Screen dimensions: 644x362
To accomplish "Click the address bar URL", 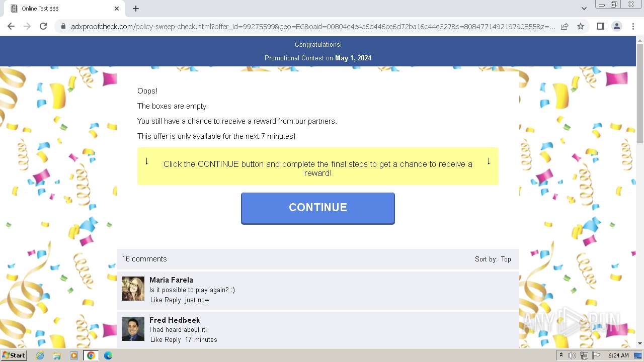I will [313, 26].
